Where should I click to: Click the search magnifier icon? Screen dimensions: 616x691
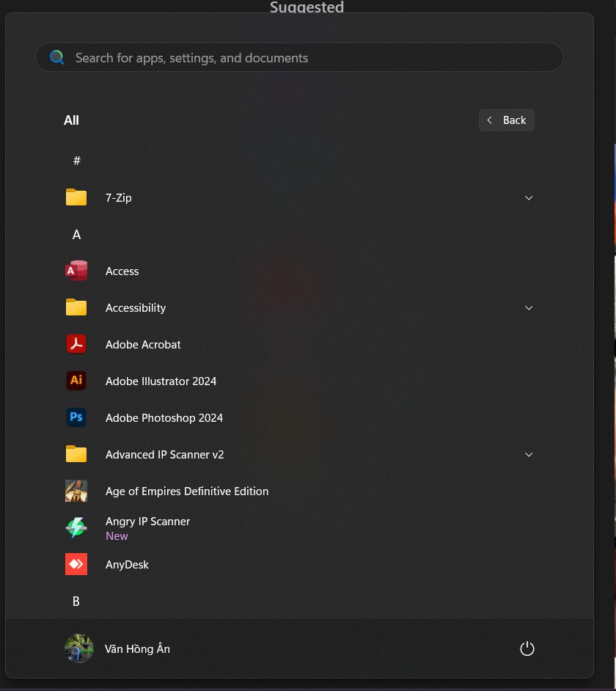(x=57, y=58)
